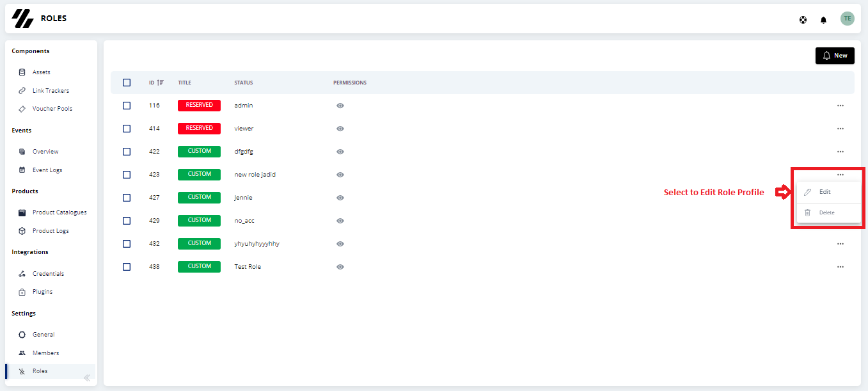Click the role name 'Test Role'
Screen dimensions: 868x391
pyautogui.click(x=248, y=267)
